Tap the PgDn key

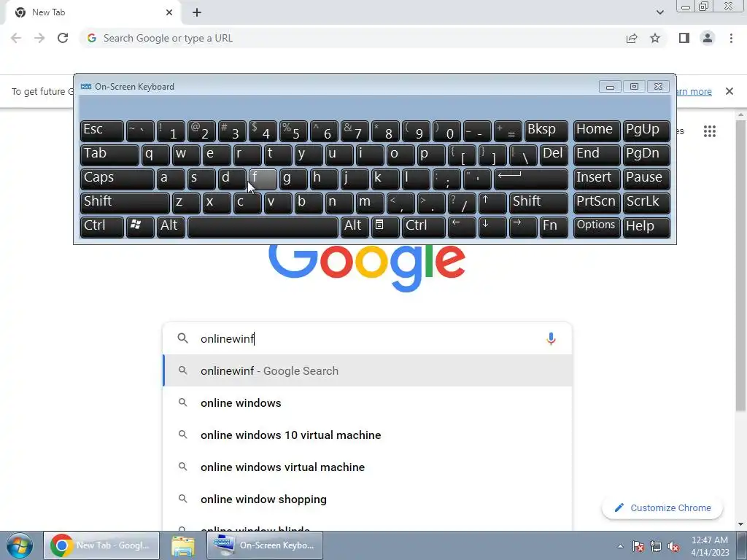point(646,155)
